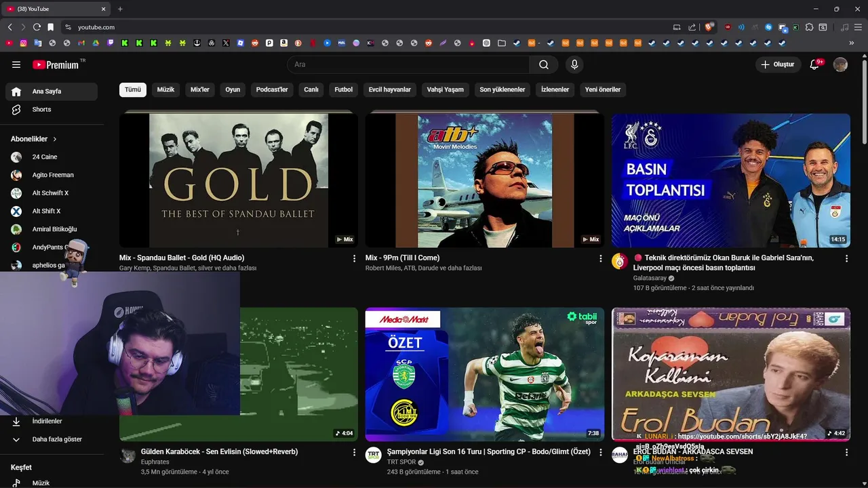
Task: Click the site settings icon in address bar
Action: pyautogui.click(x=68, y=27)
